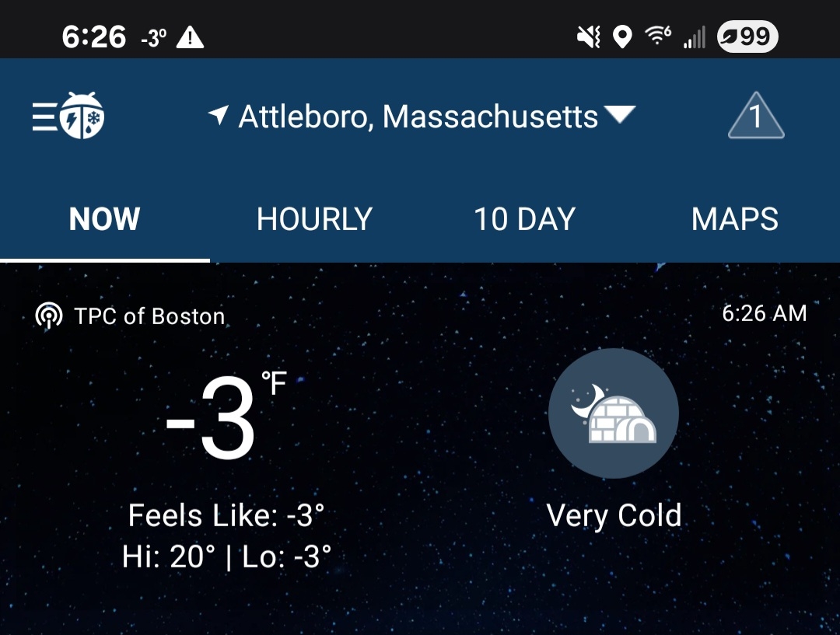Tap the status bar location pin icon
840x635 pixels.
coord(622,37)
